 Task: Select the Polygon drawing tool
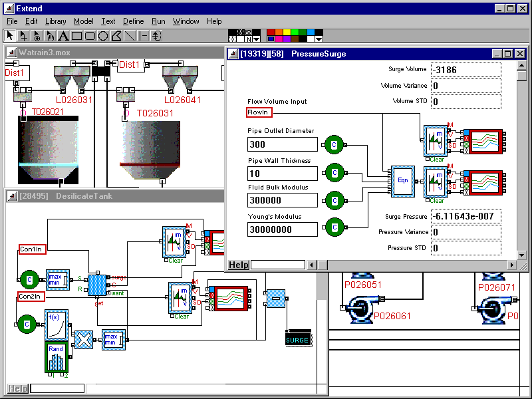tap(116, 36)
